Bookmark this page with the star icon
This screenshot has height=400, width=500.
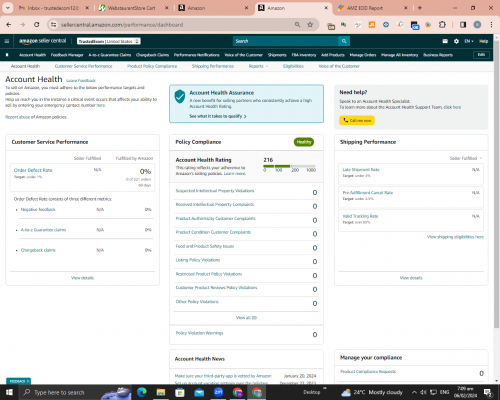pos(310,25)
